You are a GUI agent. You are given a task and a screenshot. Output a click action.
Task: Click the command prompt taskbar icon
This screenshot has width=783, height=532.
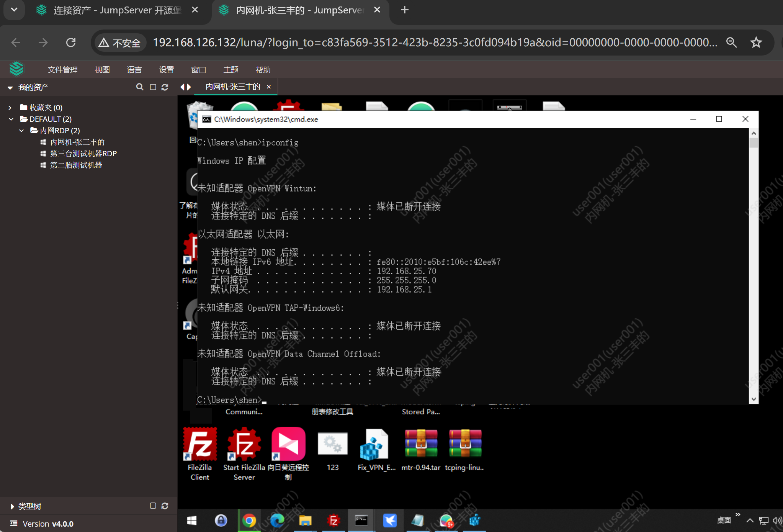(361, 521)
